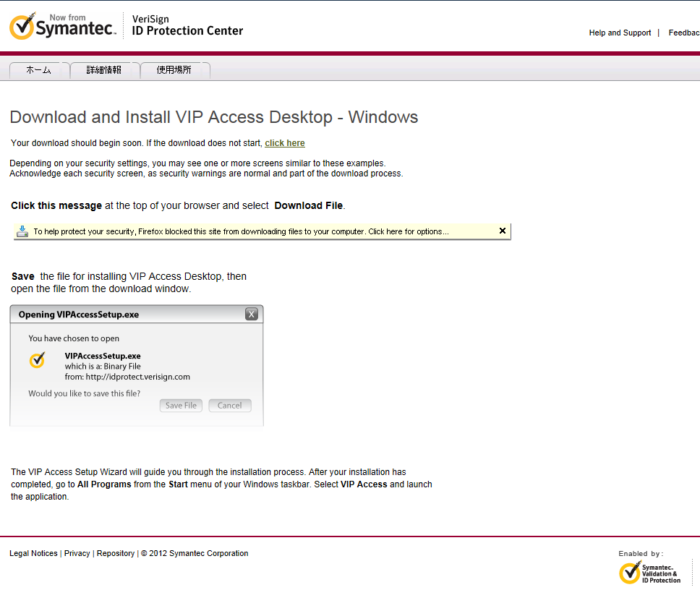The image size is (700, 590).
Task: Click the Symantec Validation & ID Protection badge
Action: pyautogui.click(x=649, y=573)
